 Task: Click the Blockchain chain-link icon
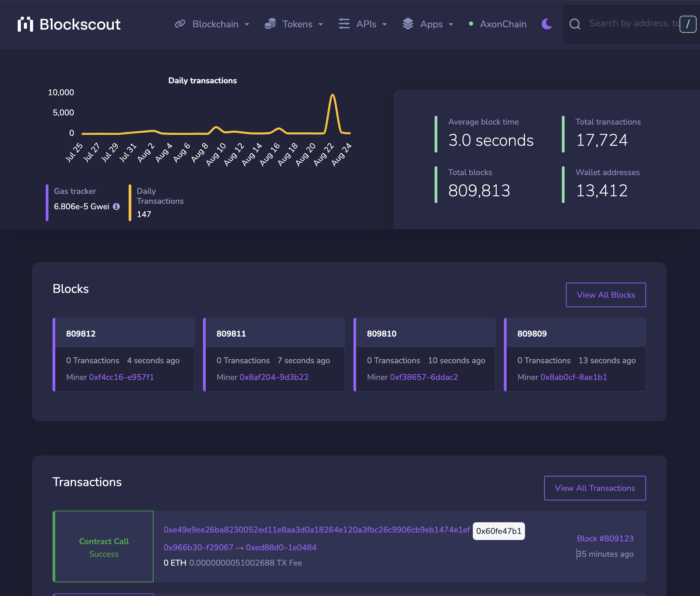[x=180, y=24]
